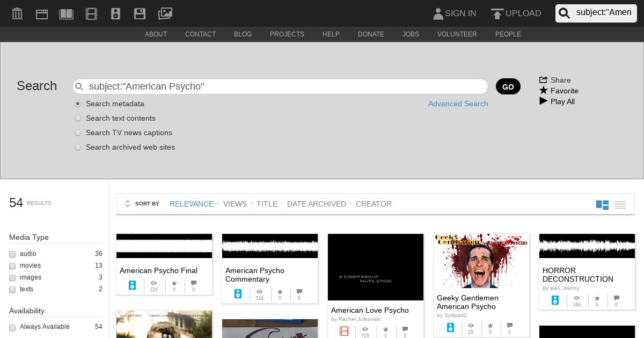Screen dimensions: 644x338
Task: Sort results by RELEVANCE
Action: [x=192, y=204]
